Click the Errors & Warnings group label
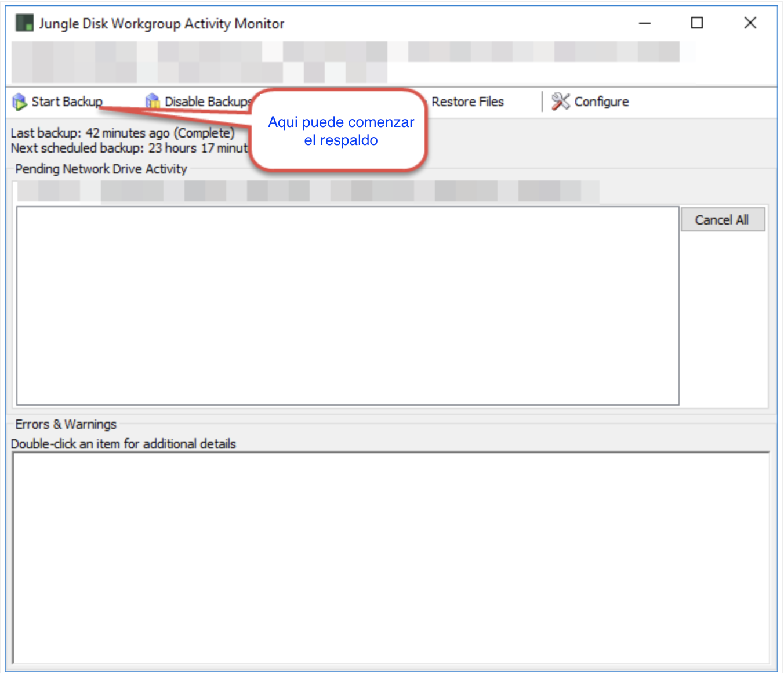Image resolution: width=784 pixels, height=673 pixels. tap(66, 424)
